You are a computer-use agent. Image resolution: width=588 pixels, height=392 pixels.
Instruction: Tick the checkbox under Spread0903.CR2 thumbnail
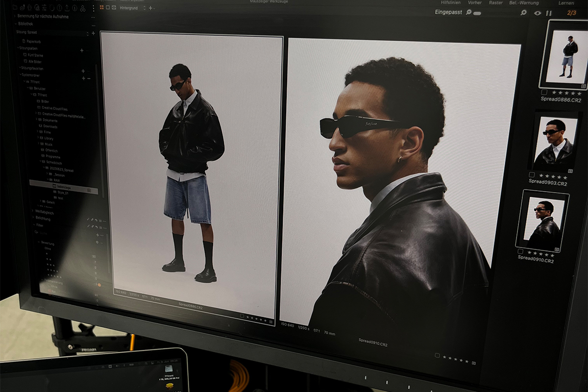(x=532, y=175)
